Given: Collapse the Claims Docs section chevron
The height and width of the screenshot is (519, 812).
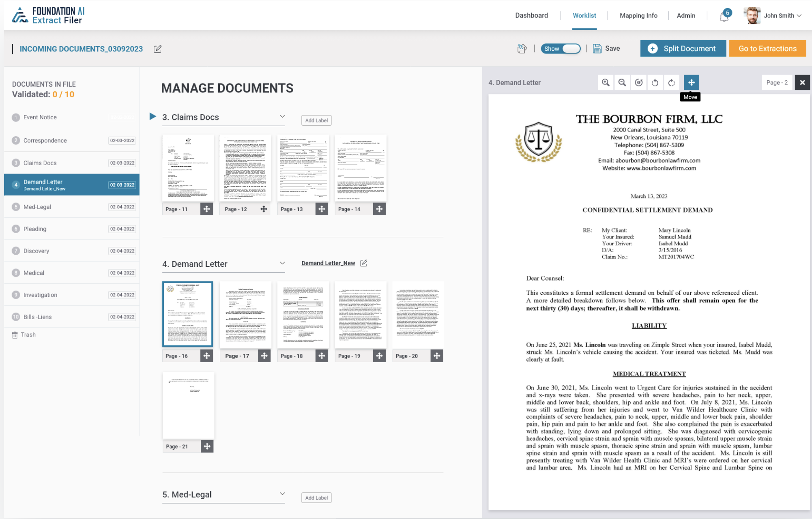Looking at the screenshot, I should tap(283, 116).
